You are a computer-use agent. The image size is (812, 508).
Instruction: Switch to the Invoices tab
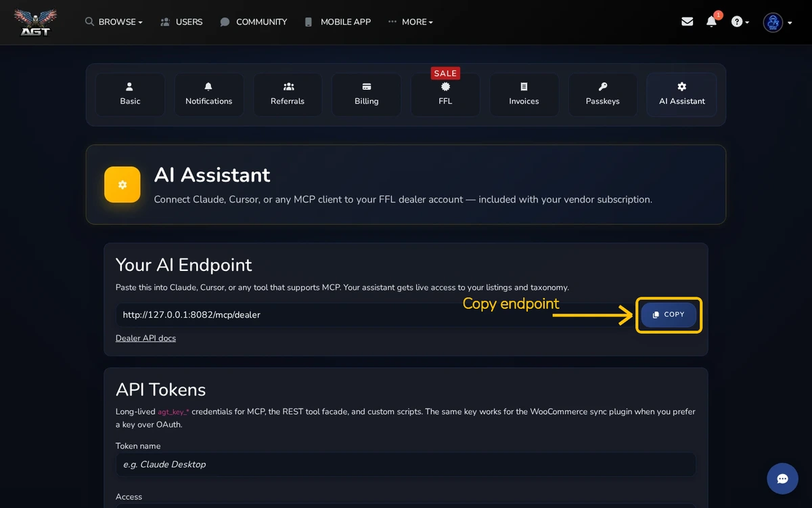pyautogui.click(x=524, y=94)
